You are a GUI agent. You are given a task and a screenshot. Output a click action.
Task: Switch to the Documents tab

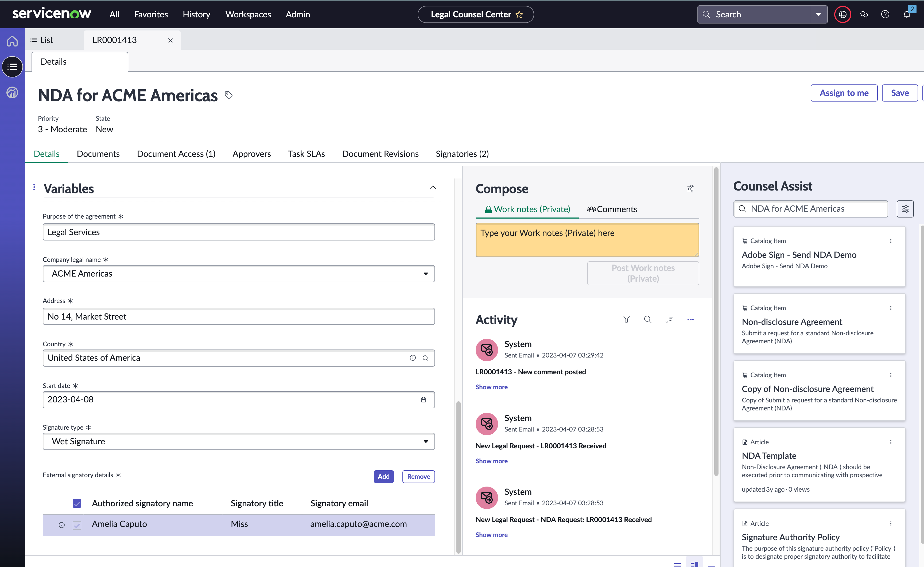point(98,154)
